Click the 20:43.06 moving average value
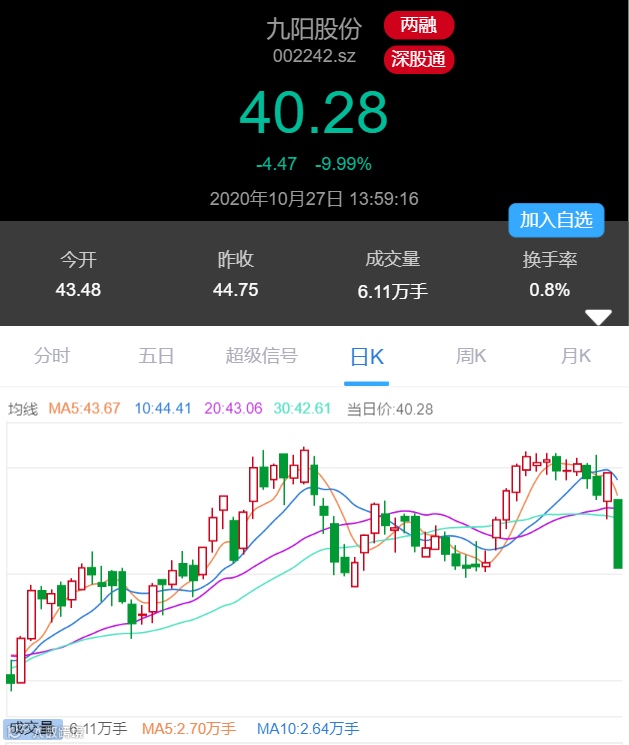 tap(233, 409)
